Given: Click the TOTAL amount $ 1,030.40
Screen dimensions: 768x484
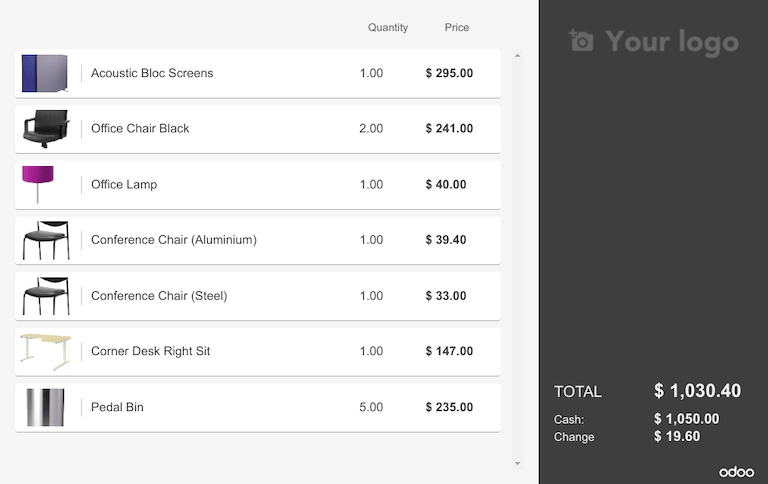Looking at the screenshot, I should 697,391.
